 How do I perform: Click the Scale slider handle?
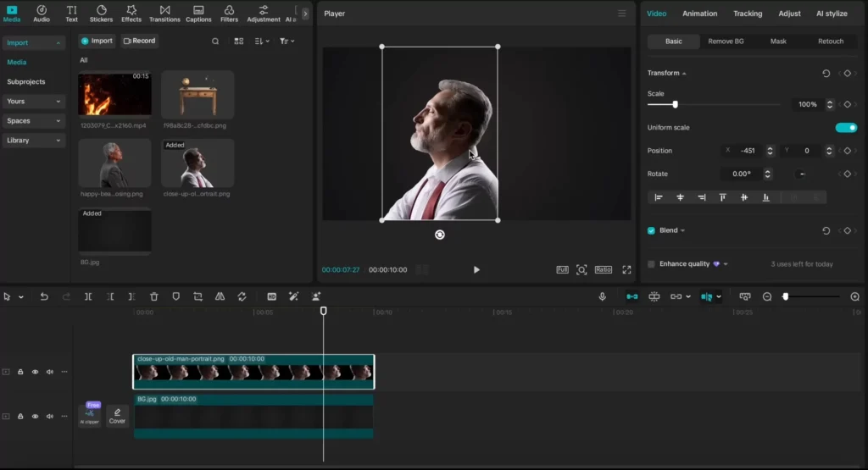(675, 104)
